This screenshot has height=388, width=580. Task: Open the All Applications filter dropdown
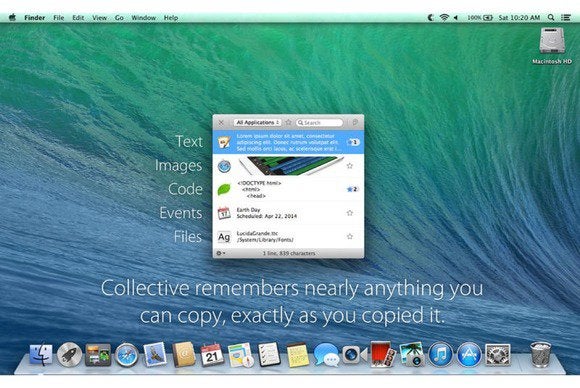[257, 122]
